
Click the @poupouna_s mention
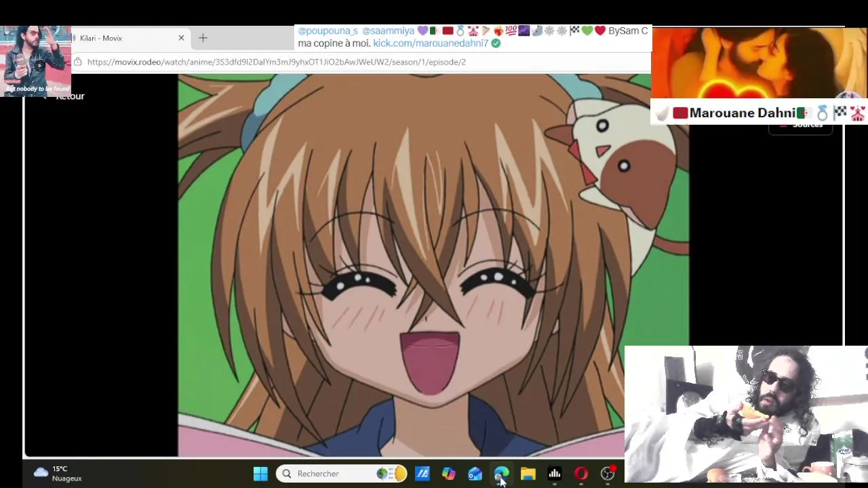point(328,31)
